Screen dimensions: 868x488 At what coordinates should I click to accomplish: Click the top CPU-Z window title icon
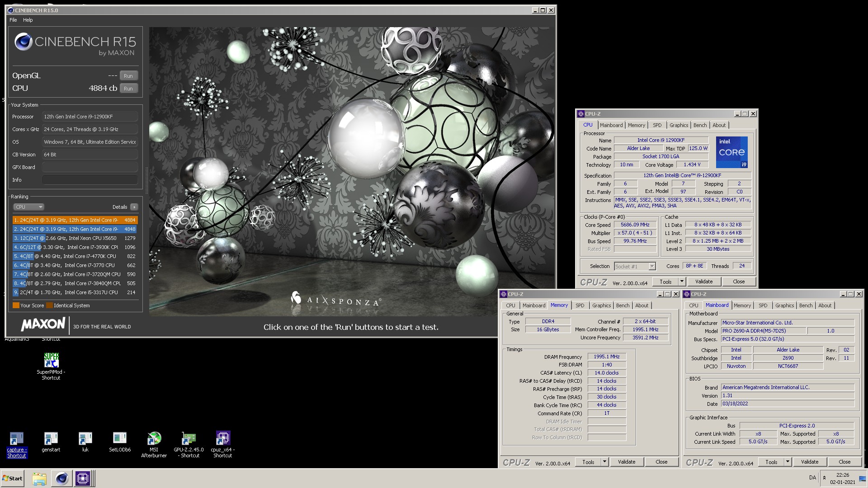coord(581,114)
